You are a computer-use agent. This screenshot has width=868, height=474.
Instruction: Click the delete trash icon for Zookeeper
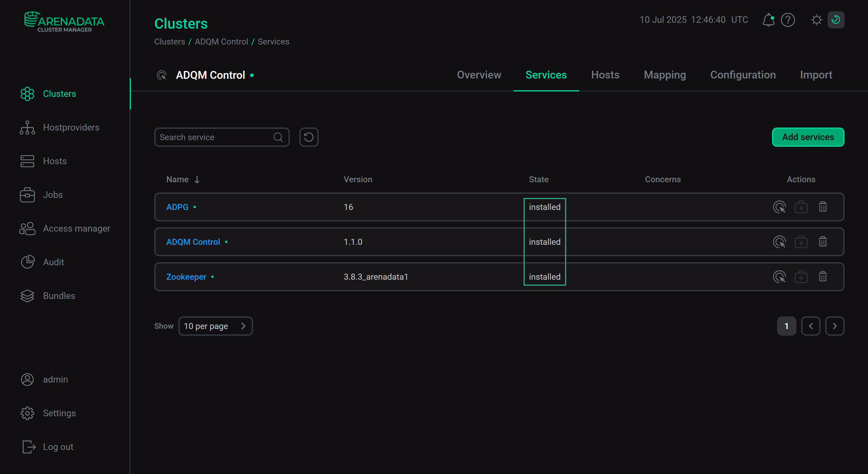[823, 277]
